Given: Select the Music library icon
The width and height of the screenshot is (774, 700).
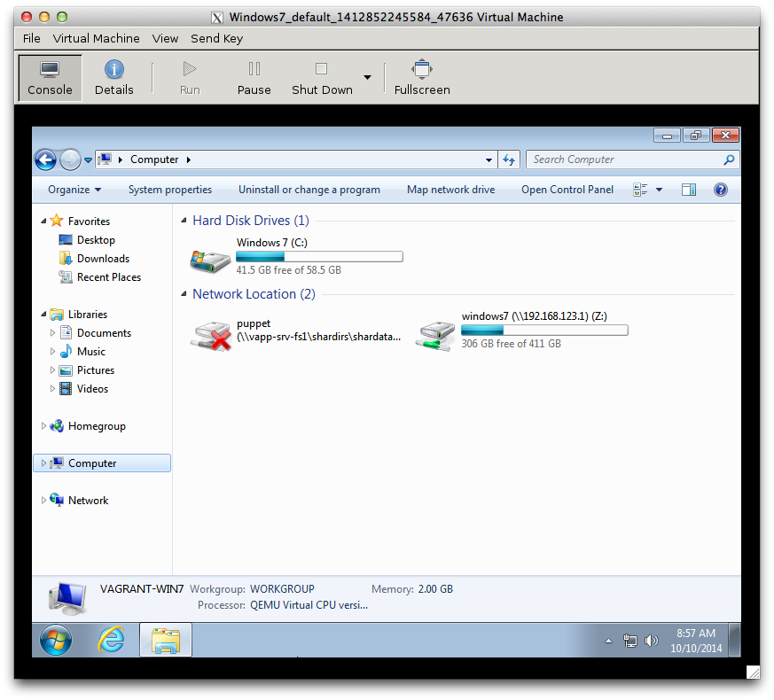Looking at the screenshot, I should (x=66, y=351).
